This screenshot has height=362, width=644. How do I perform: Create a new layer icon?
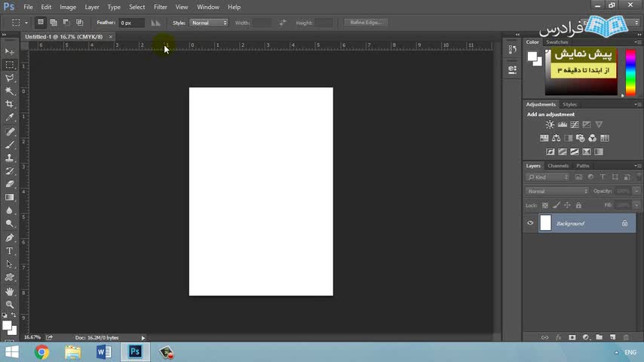pos(612,337)
